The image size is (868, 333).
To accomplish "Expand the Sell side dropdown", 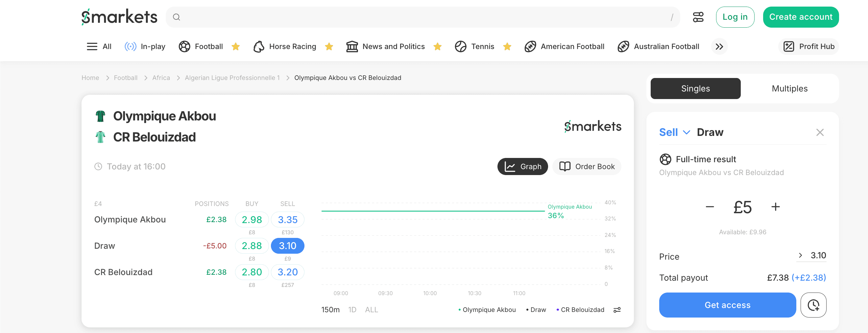I will 675,132.
